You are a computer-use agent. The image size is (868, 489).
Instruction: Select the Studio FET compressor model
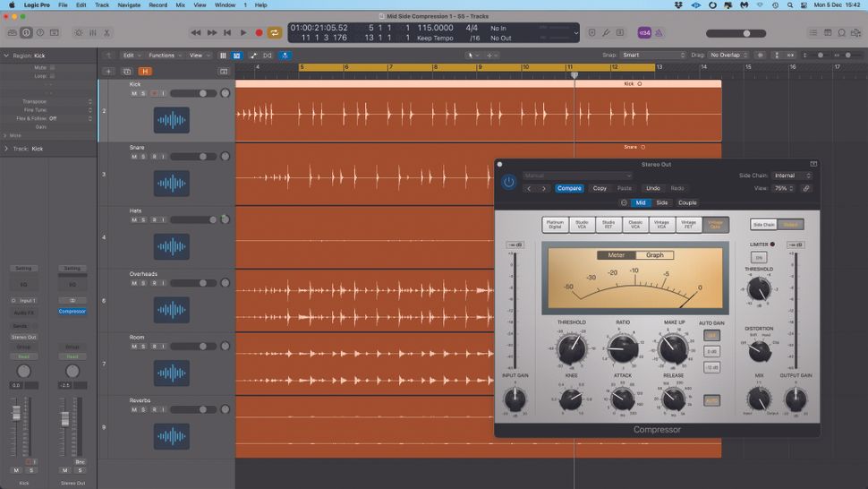[x=608, y=225]
